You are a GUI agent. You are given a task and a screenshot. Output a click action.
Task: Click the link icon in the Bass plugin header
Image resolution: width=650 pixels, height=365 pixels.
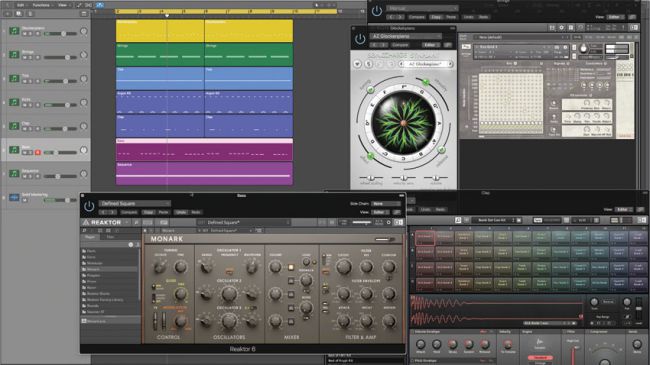click(397, 212)
